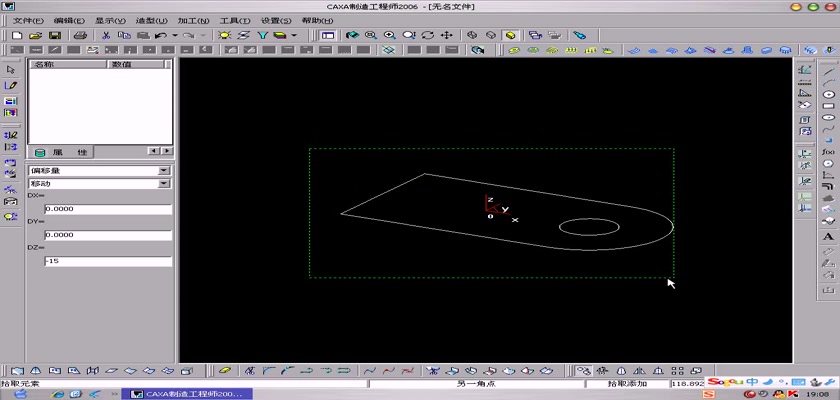Select the f(x) formula curve tool
840x400 pixels.
coord(828,152)
